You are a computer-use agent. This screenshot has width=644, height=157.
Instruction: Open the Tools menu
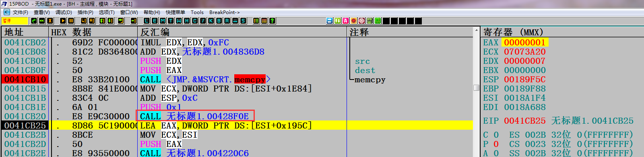coord(197,12)
